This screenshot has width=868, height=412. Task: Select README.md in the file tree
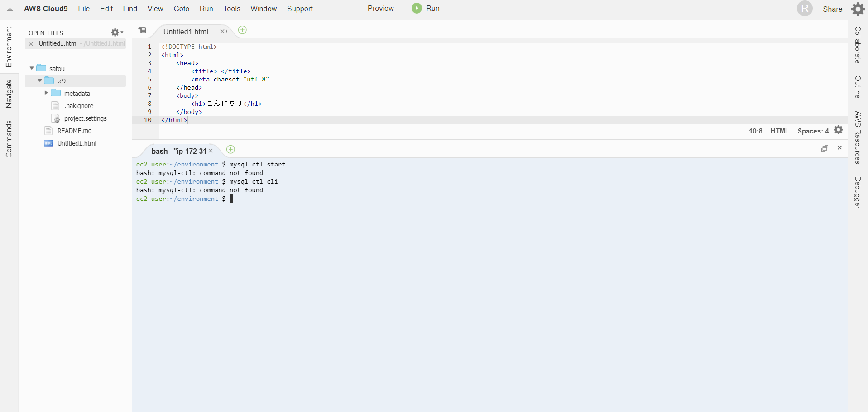[74, 130]
